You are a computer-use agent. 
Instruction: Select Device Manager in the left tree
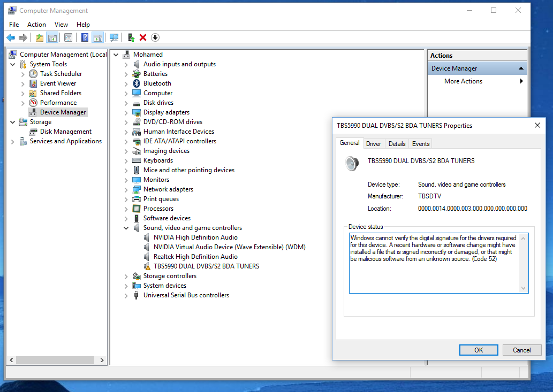tap(63, 112)
